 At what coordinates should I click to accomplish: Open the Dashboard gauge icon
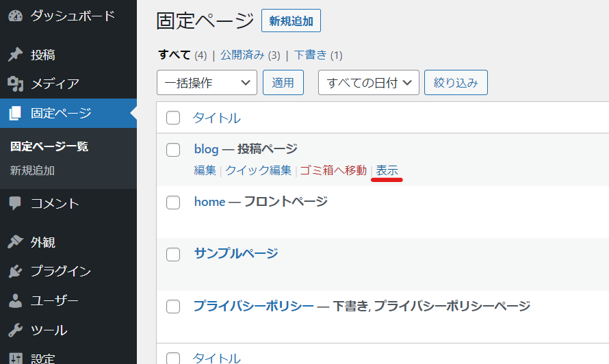16,16
